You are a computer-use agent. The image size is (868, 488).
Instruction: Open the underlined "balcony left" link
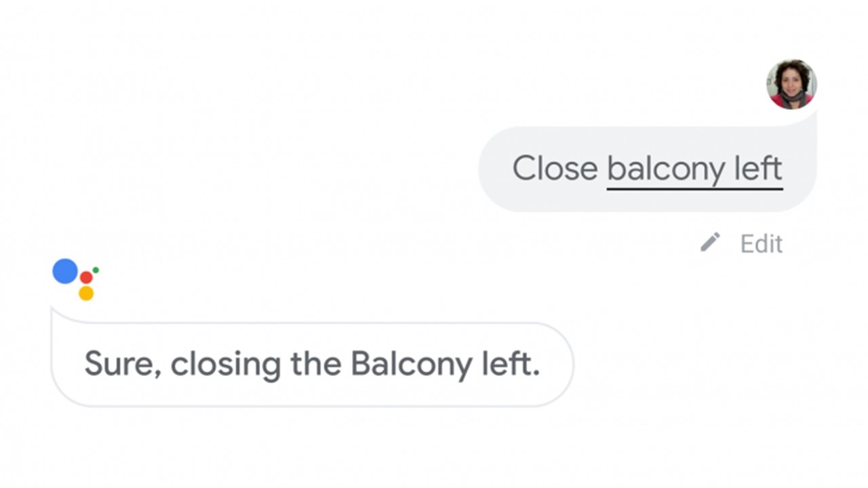694,169
